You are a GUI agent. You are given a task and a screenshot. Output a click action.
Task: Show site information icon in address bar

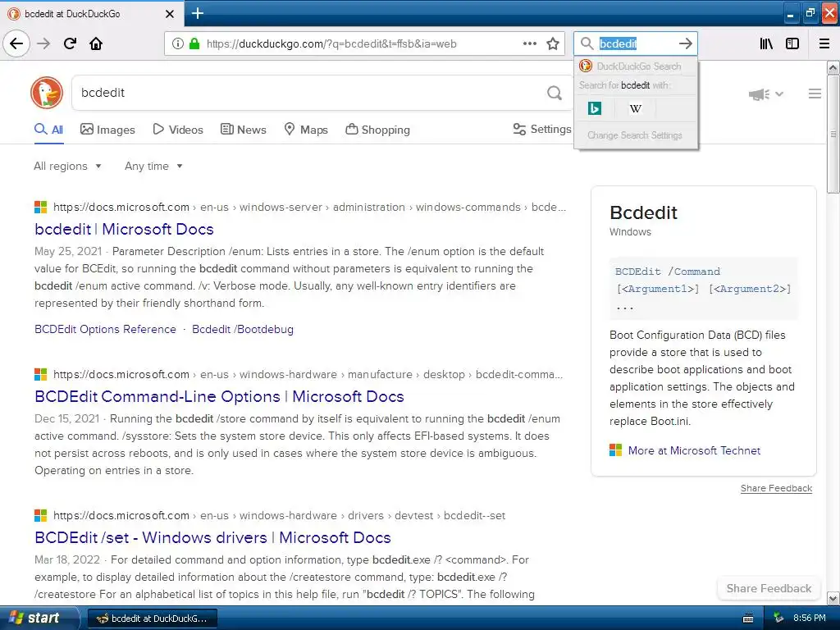pos(178,43)
